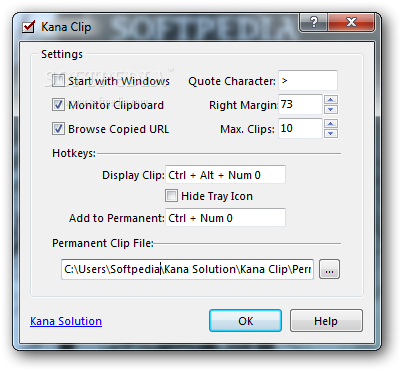Close the Kana Clip dialog
The height and width of the screenshot is (371, 402).
[x=351, y=22]
